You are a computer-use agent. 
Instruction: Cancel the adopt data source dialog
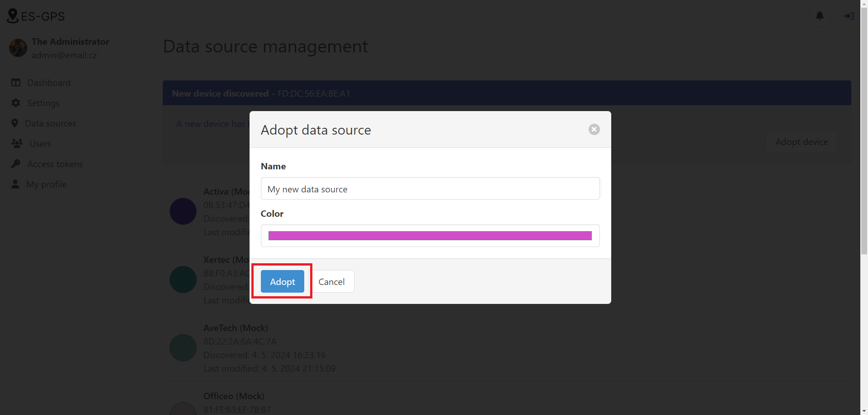click(x=331, y=282)
